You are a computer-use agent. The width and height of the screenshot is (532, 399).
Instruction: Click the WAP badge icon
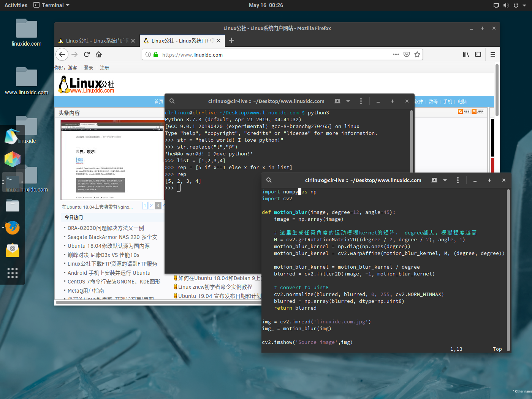click(x=478, y=111)
